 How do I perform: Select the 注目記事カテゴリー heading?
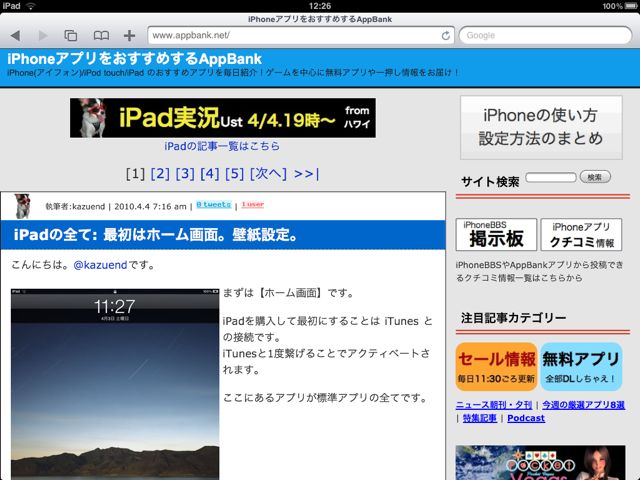pyautogui.click(x=513, y=318)
